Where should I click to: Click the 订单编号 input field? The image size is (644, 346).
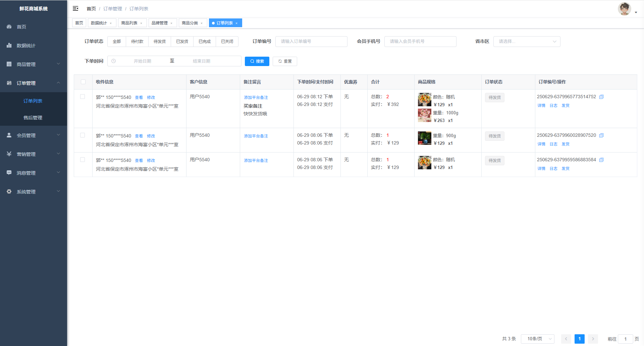(x=311, y=42)
